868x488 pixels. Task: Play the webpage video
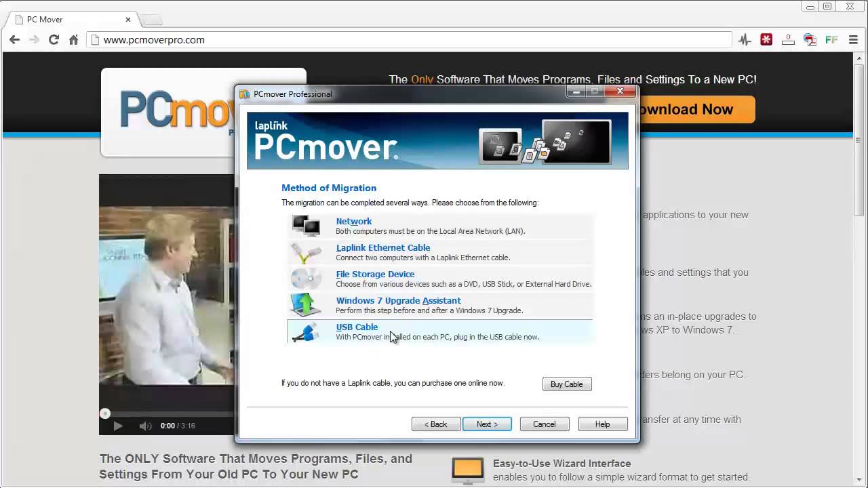[x=118, y=426]
